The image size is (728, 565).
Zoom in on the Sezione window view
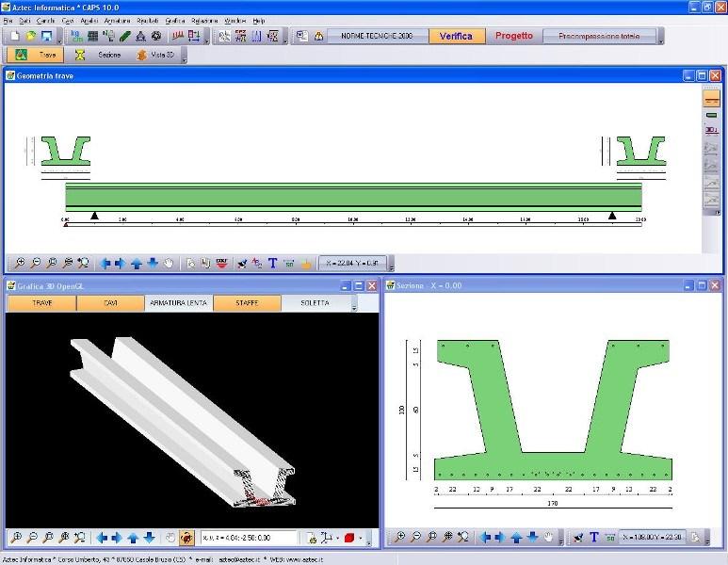400,537
